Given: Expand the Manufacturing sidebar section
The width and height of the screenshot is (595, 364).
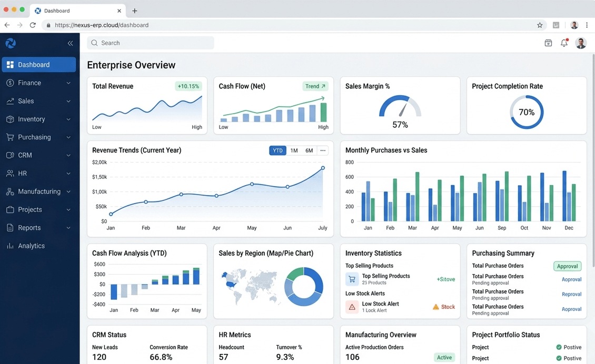Looking at the screenshot, I should tap(39, 191).
